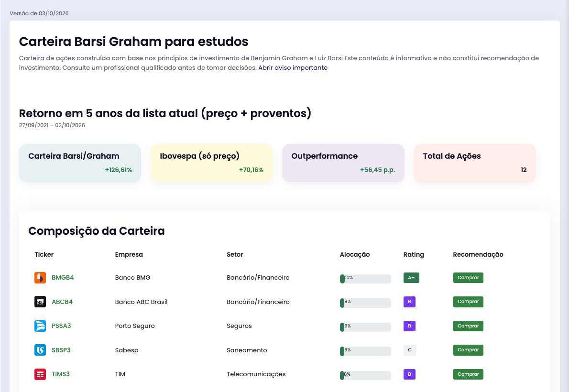Click the Empresa column header

pos(129,254)
